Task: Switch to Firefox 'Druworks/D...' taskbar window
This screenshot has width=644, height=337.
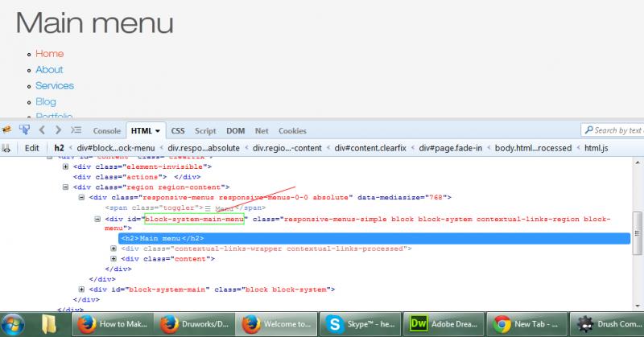Action: [194, 324]
